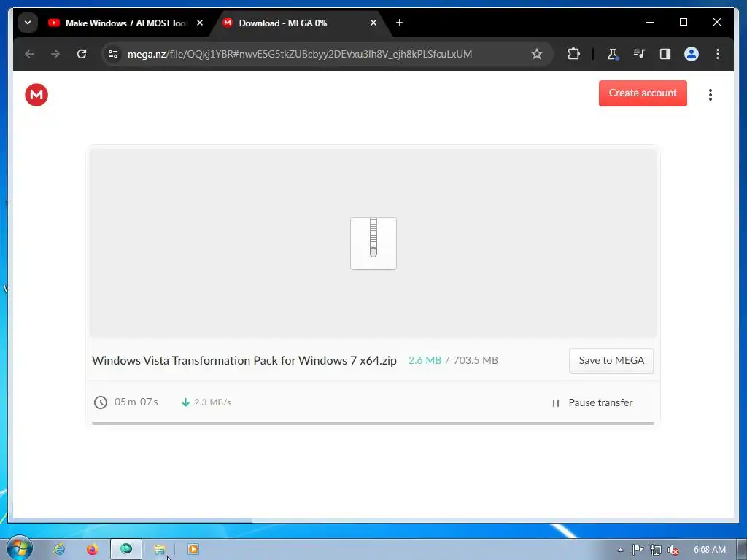Minimize the browser window

(650, 22)
